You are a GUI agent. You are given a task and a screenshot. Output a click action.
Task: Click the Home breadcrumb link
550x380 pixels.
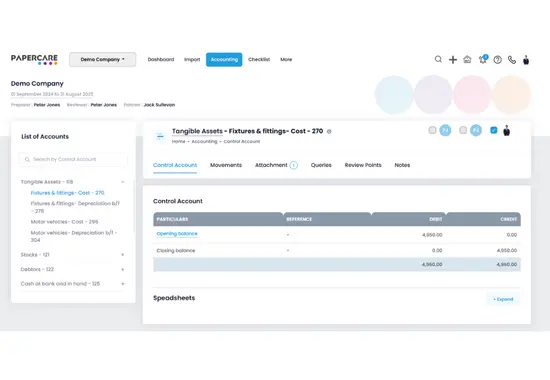[179, 141]
